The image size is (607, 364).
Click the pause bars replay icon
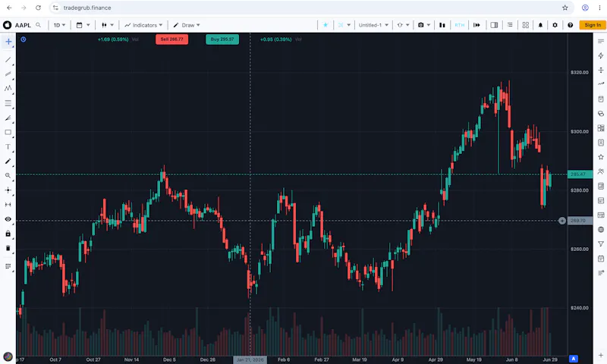point(442,25)
